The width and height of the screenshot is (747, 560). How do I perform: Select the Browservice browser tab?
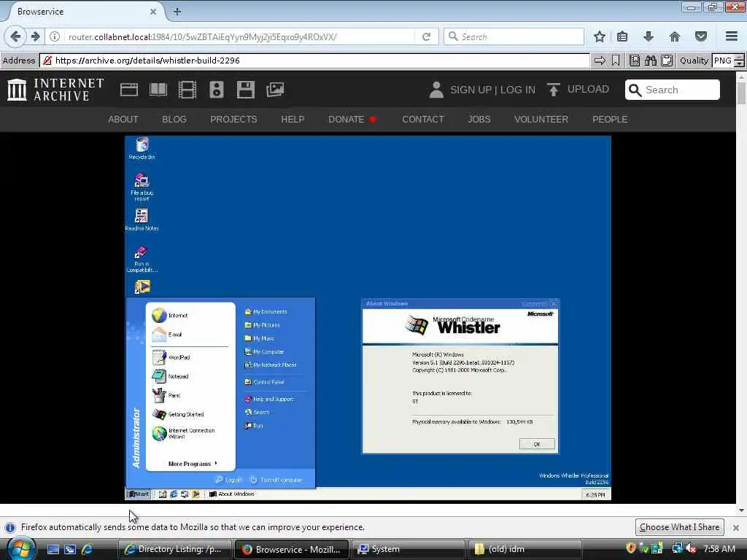point(86,12)
